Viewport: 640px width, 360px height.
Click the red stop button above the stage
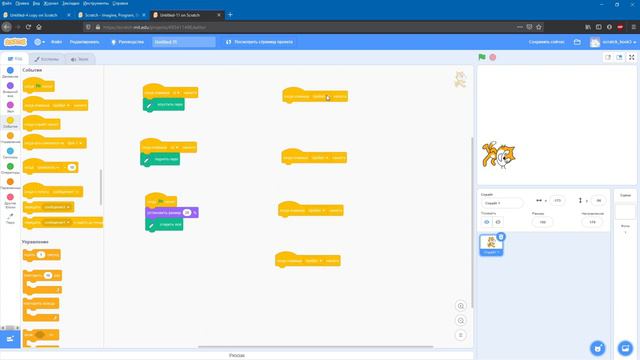pos(493,57)
